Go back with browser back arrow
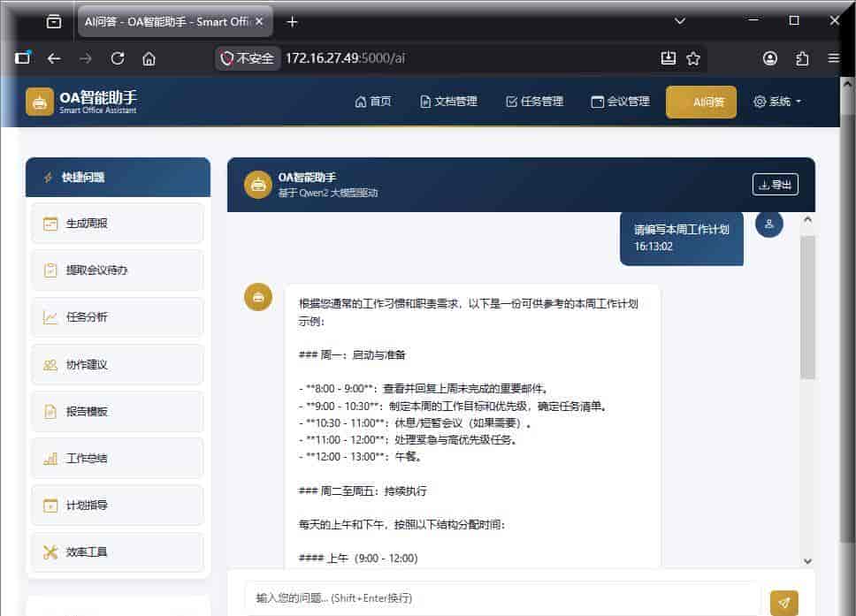Image resolution: width=856 pixels, height=616 pixels. tap(53, 58)
